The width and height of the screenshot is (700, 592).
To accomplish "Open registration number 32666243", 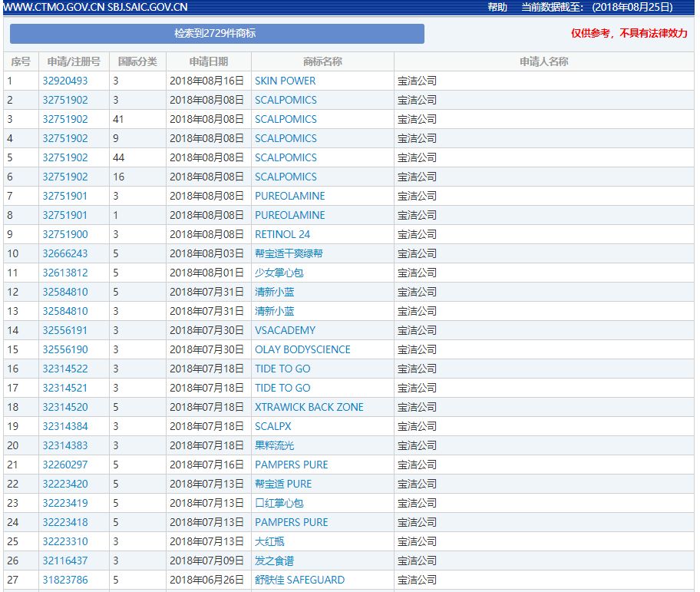I will 65,253.
